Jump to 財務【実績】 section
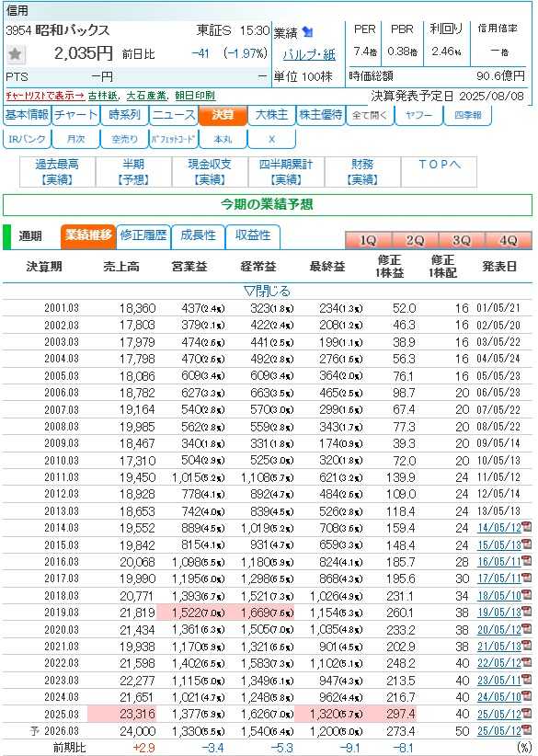The height and width of the screenshot is (756, 538). pos(362,172)
